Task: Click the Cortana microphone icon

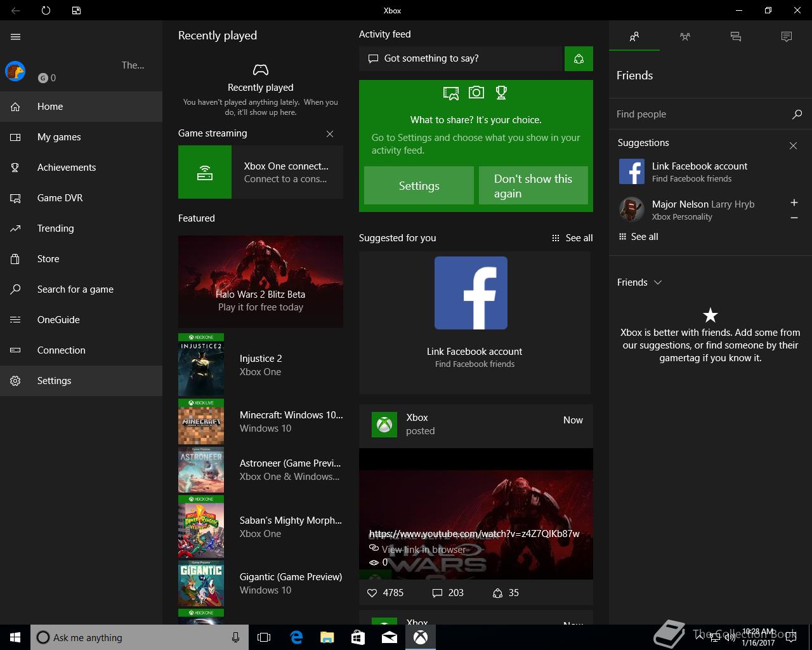Action: point(235,637)
